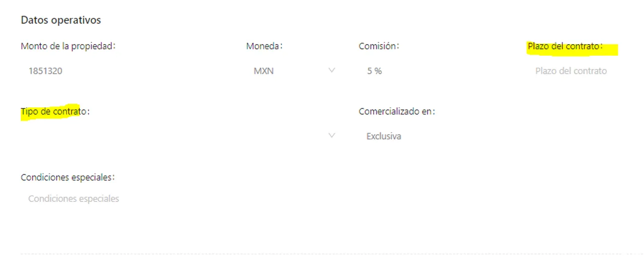Click the empty Tipo de contrato field
Image resolution: width=644 pixels, height=266 pixels.
coord(169,136)
